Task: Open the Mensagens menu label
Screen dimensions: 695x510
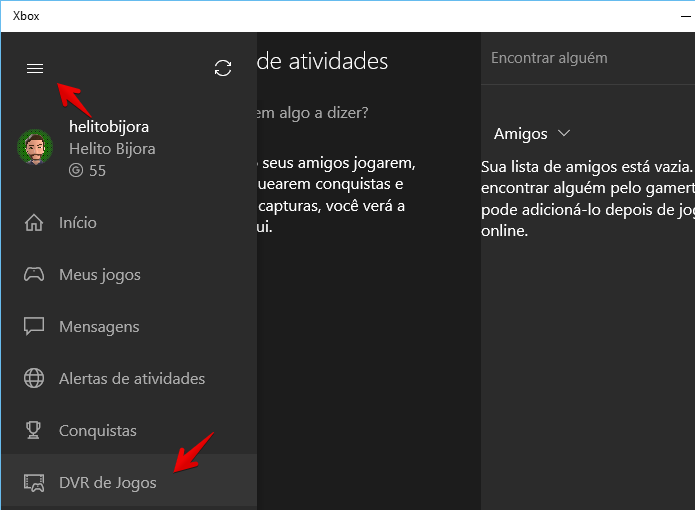Action: [x=99, y=327]
